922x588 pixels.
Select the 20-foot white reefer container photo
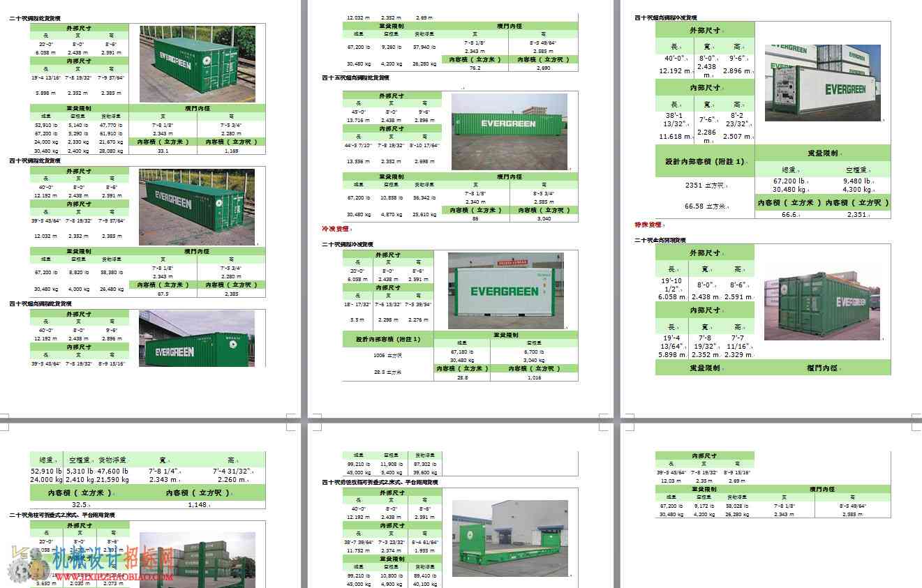[505, 290]
